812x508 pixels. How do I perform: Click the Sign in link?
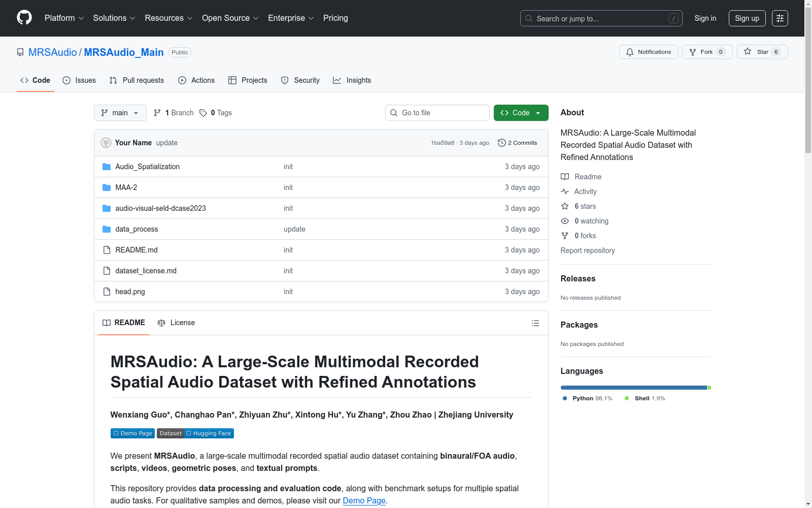coord(705,18)
